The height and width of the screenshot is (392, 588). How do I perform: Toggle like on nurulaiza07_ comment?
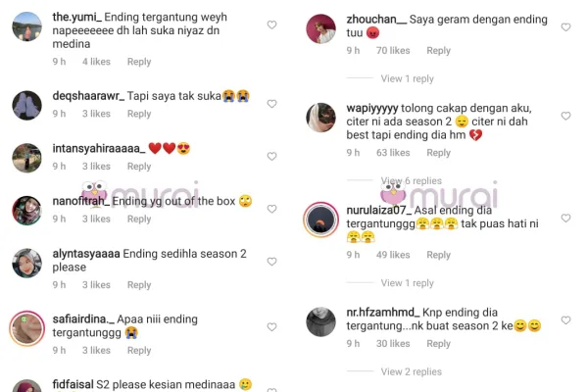[565, 219]
